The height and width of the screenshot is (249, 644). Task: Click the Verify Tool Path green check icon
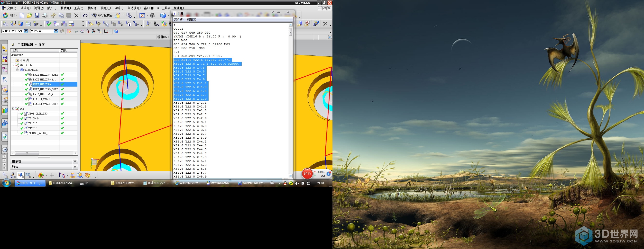point(48,24)
